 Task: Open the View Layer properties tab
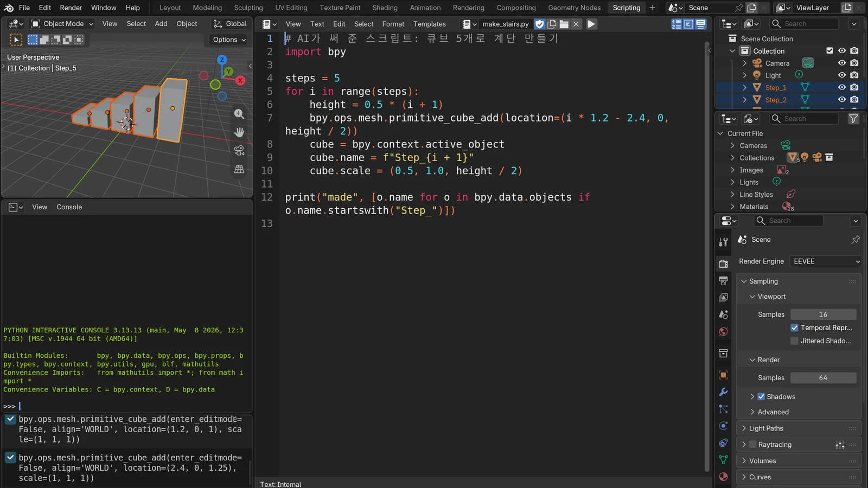click(x=723, y=298)
